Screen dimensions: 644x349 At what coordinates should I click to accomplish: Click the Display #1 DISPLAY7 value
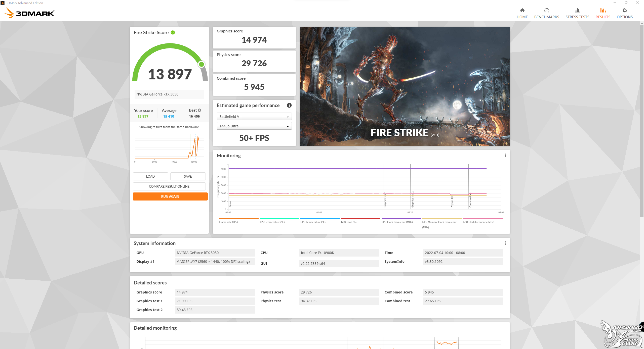[215, 262]
